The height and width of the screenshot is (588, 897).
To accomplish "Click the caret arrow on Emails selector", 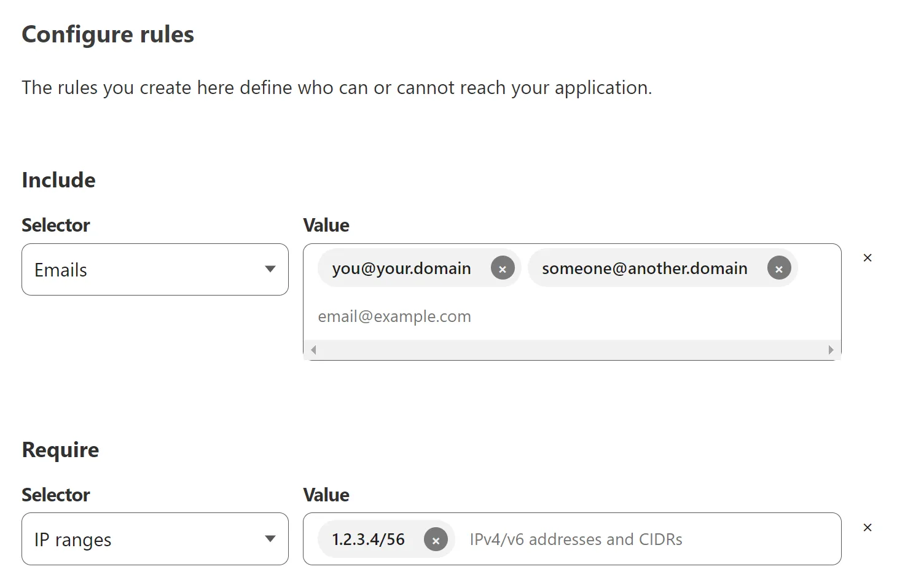I will tap(270, 269).
